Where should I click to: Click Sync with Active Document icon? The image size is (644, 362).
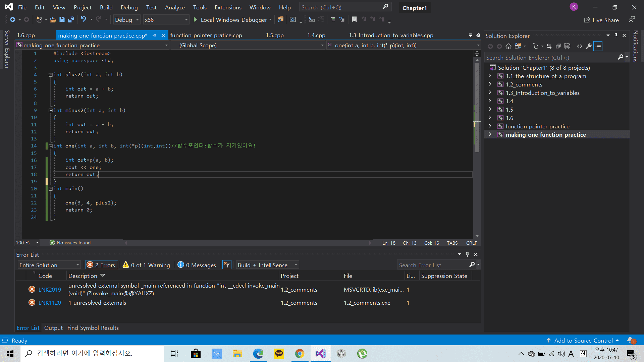(x=549, y=46)
